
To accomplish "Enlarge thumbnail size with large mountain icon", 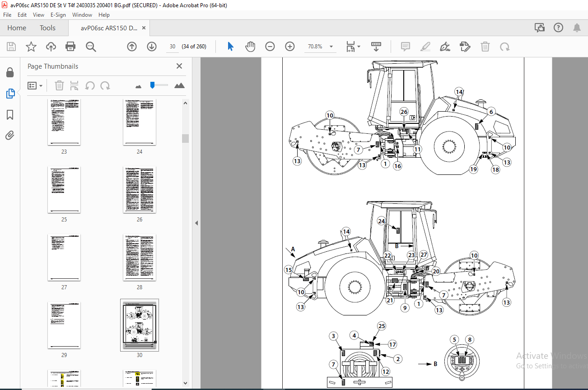I will (179, 85).
